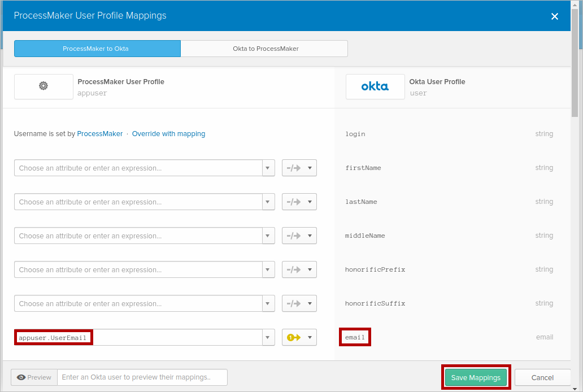
Task: Click the Okta user preview input field
Action: click(x=142, y=377)
